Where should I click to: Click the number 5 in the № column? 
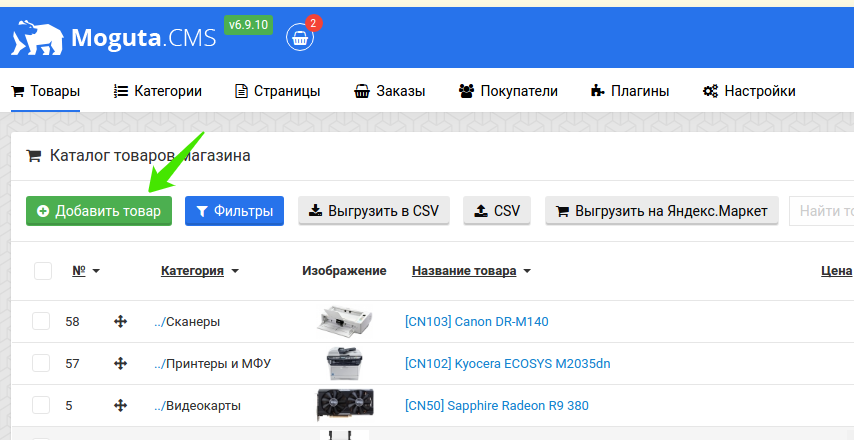(x=69, y=405)
